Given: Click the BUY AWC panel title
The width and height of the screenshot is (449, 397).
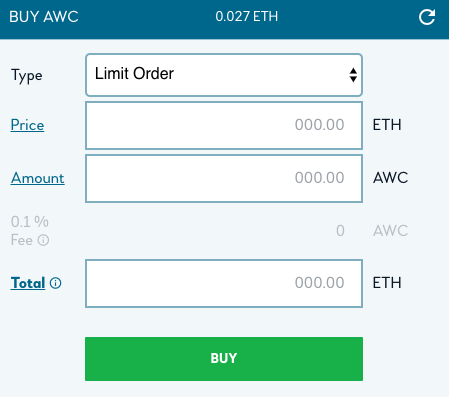Looking at the screenshot, I should point(44,17).
